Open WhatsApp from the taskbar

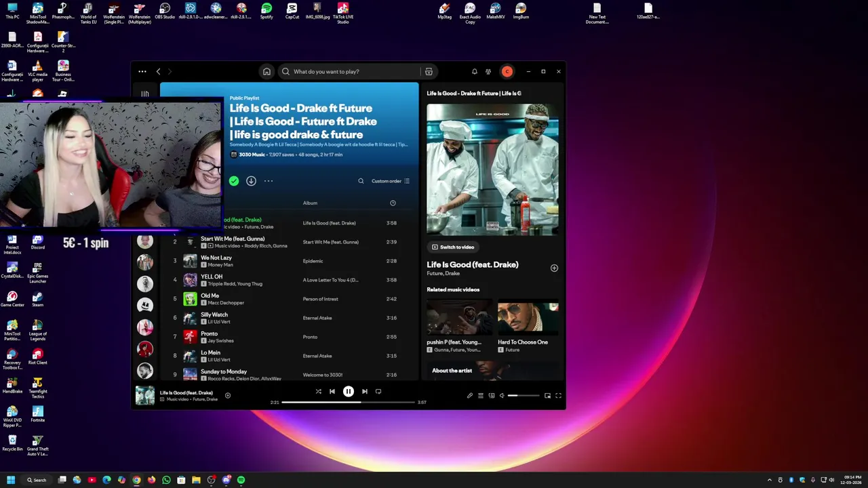point(166,480)
